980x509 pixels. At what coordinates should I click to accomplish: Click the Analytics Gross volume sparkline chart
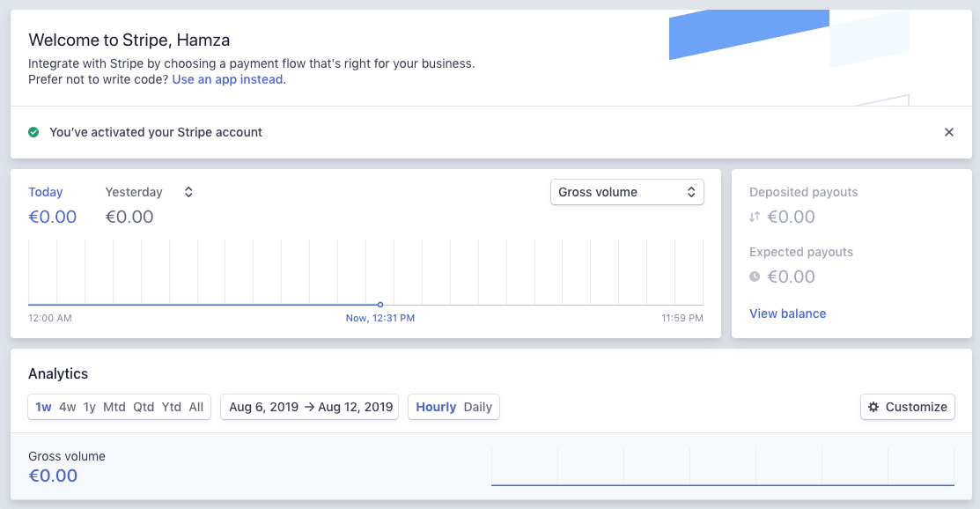point(723,467)
